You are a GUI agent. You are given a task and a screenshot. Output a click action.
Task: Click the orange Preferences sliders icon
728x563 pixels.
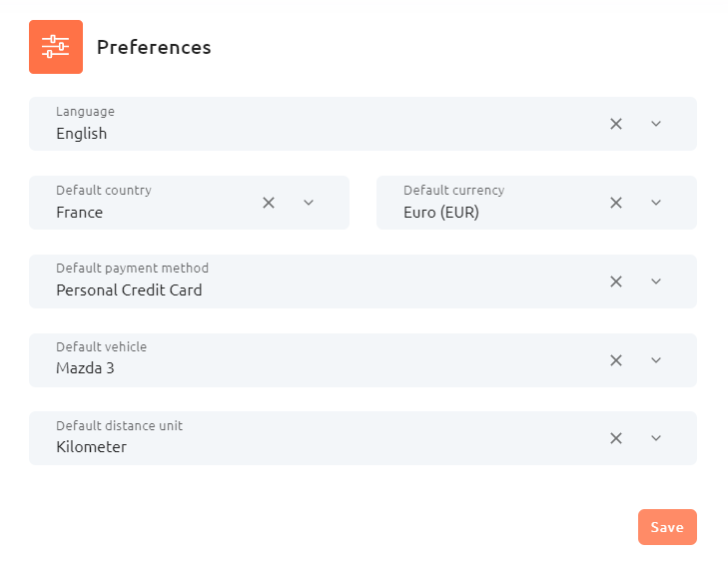[56, 47]
